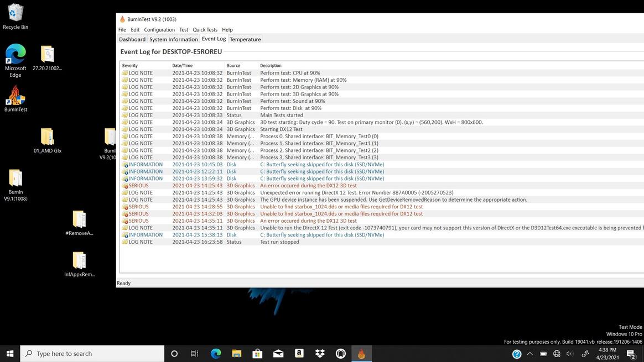Switch to the Temperature tab
644x362 pixels.
245,39
